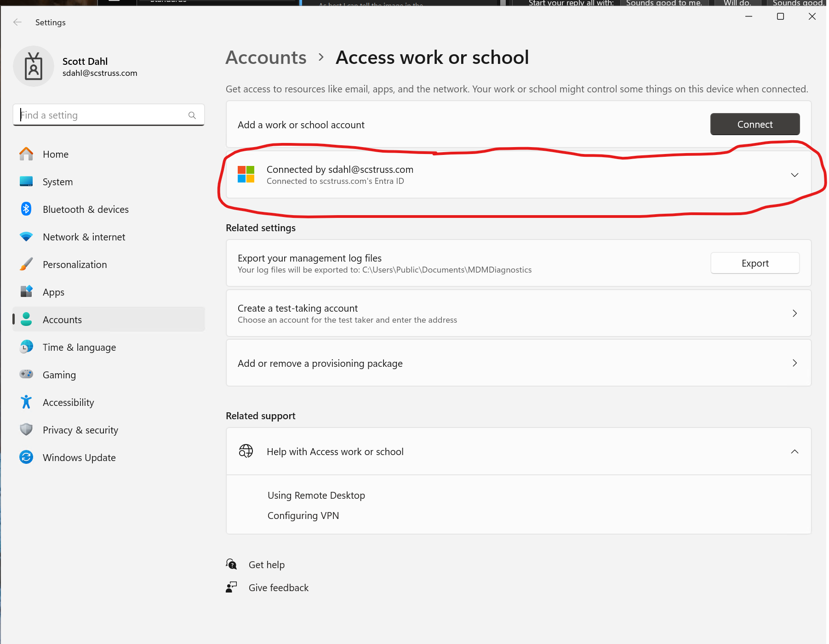Click the Windows Update refresh icon

pos(26,457)
